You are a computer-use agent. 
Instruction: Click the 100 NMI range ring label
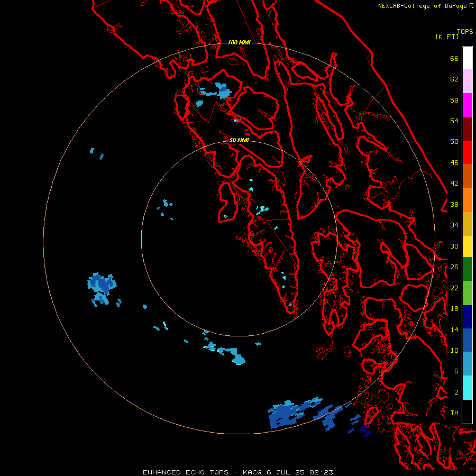tap(239, 42)
